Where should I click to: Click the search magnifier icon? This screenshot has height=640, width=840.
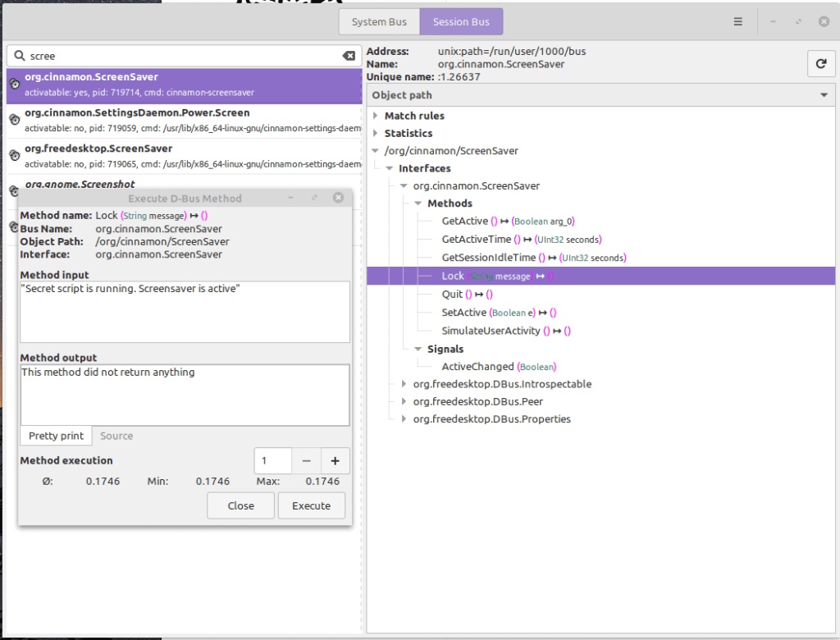[x=19, y=56]
